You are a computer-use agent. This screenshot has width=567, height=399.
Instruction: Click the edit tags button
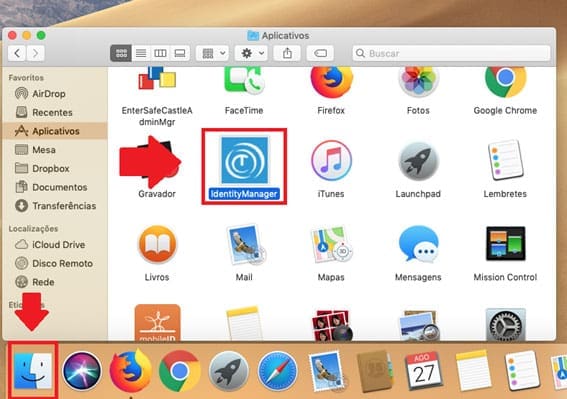pyautogui.click(x=320, y=54)
